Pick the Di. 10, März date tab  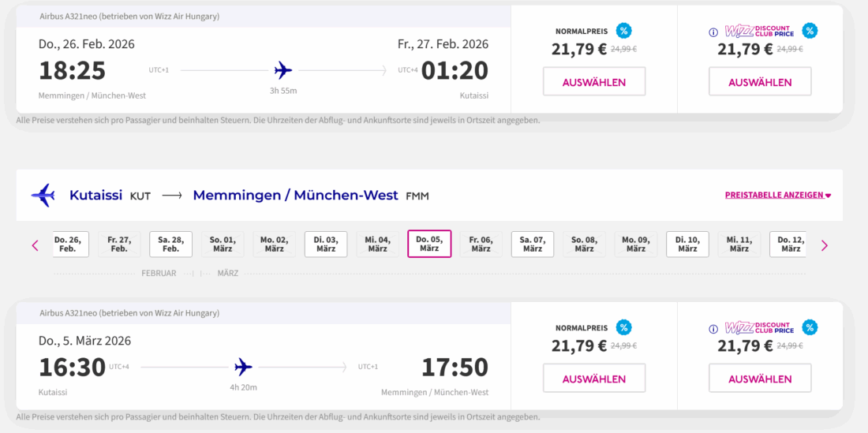(x=687, y=244)
